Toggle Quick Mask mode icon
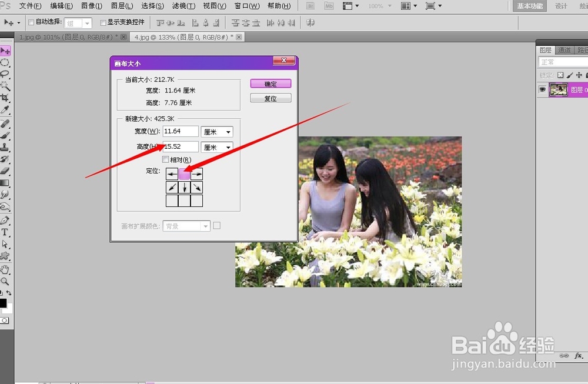This screenshot has height=384, width=588. click(x=5, y=320)
